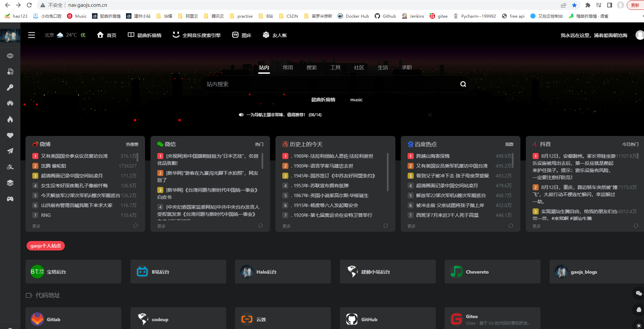
Task: Open 全网音乐搜索引擎 in the navigation
Action: [197, 35]
